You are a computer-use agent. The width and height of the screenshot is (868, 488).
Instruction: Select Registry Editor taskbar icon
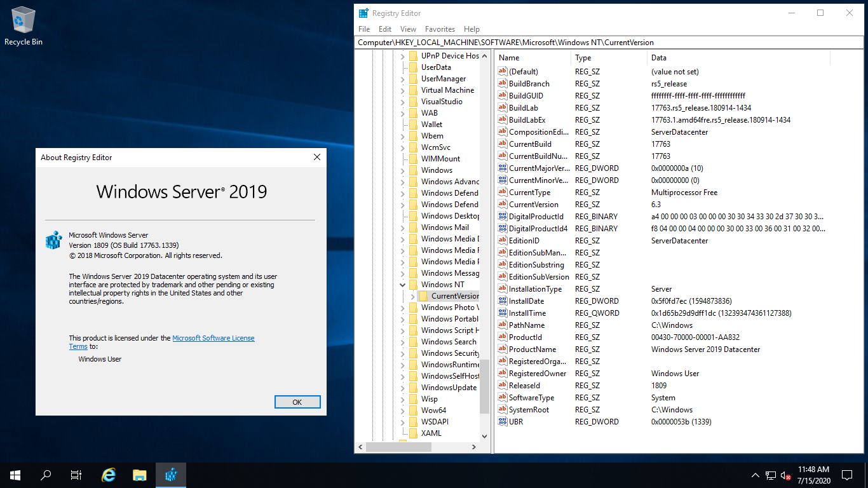click(x=170, y=475)
